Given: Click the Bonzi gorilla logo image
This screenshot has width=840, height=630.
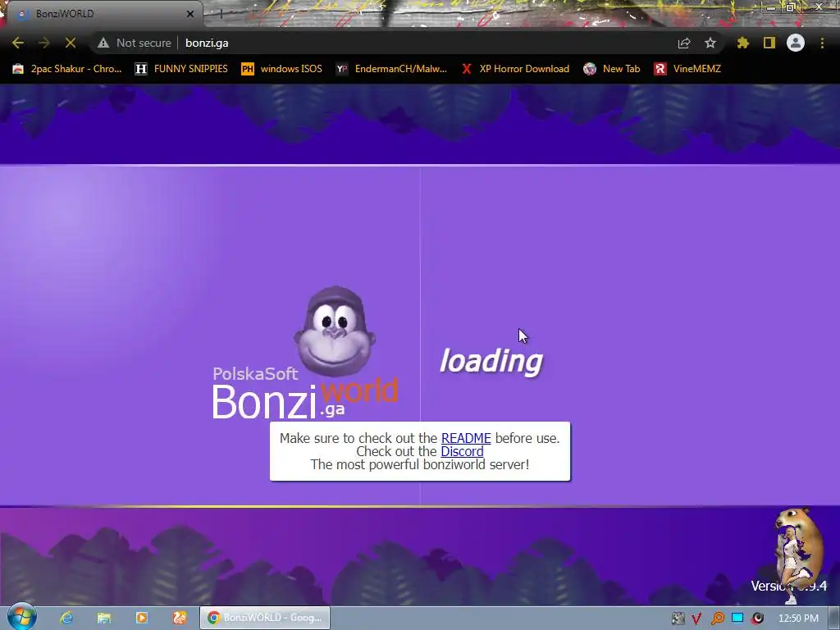Looking at the screenshot, I should pos(335,331).
